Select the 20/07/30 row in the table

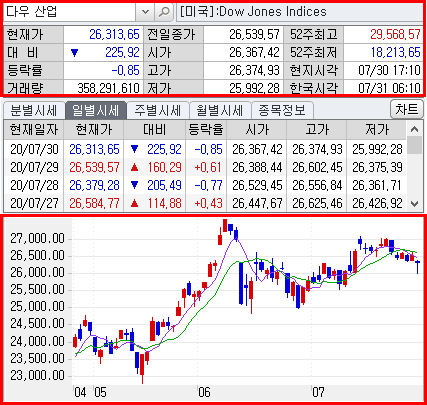pyautogui.click(x=205, y=149)
